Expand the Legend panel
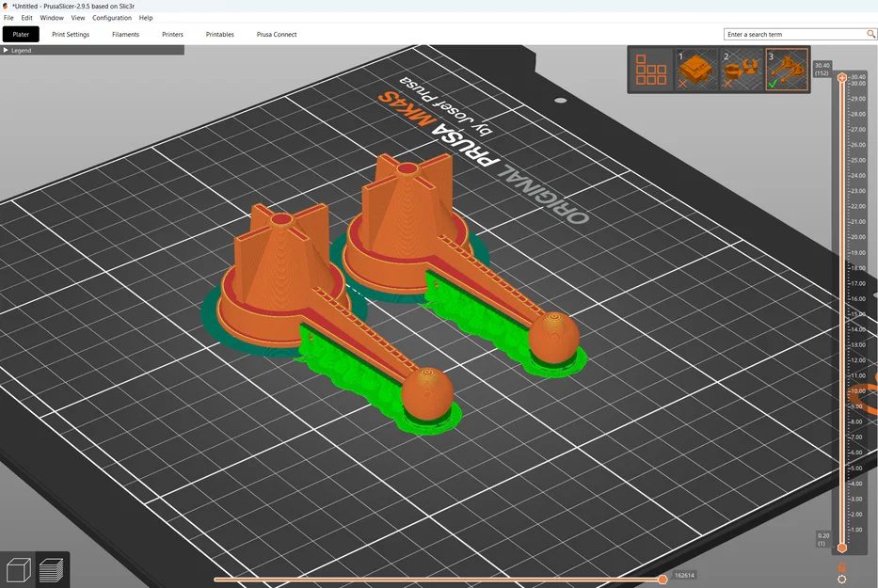Viewport: 878px width, 588px height. click(92, 51)
